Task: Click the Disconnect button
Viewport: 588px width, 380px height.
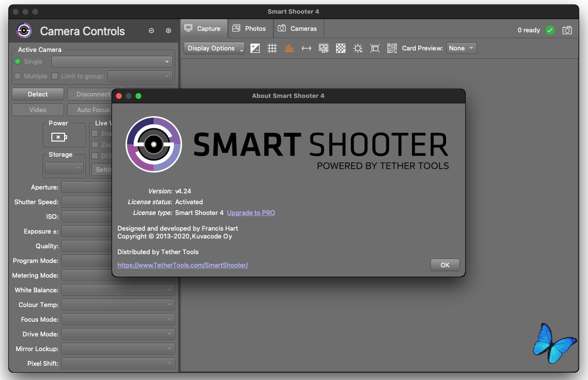Action: [x=90, y=94]
